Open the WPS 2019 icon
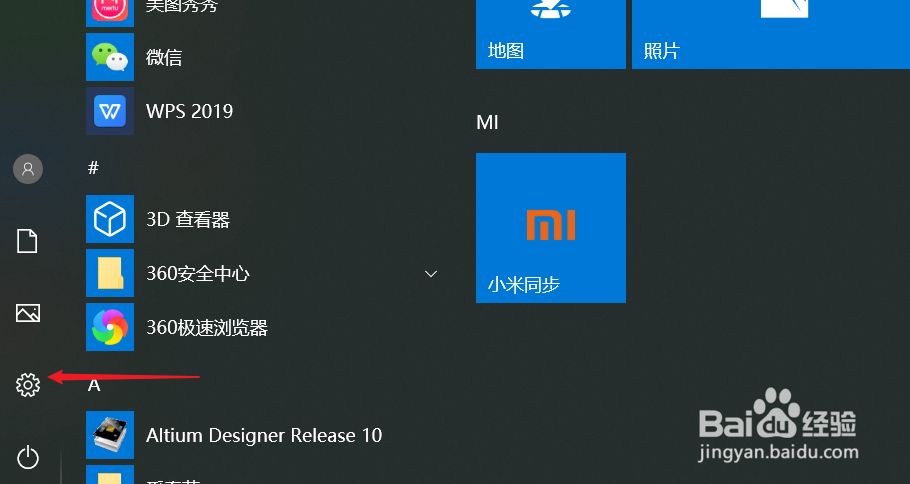The image size is (910, 484). pyautogui.click(x=110, y=111)
